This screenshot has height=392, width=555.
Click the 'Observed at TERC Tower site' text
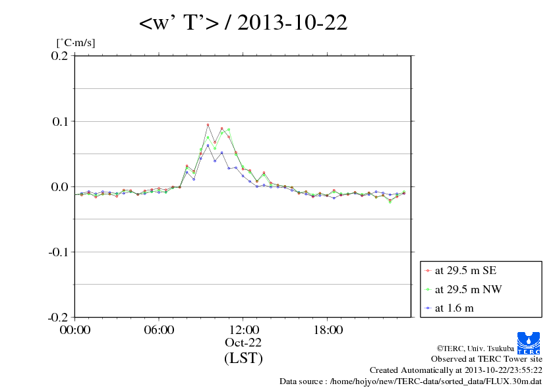[x=486, y=359]
